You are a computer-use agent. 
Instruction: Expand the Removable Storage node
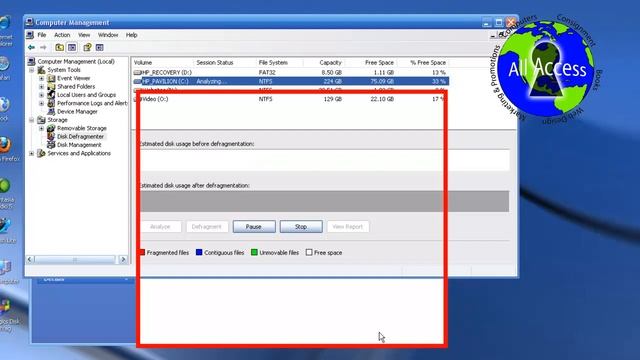click(41, 129)
